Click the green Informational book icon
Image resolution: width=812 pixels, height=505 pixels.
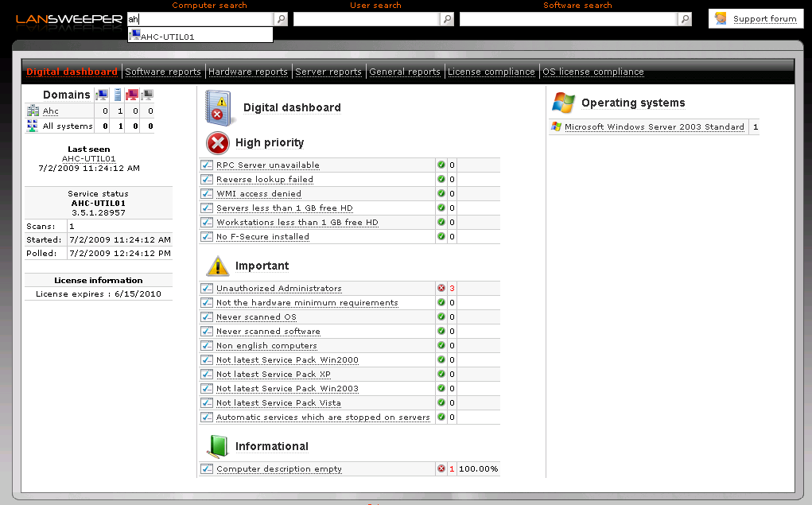coord(217,446)
